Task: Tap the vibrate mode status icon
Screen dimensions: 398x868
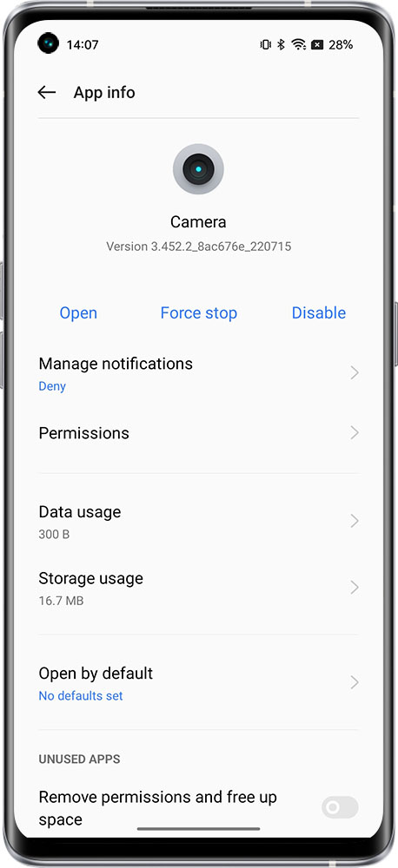Action: click(x=266, y=45)
